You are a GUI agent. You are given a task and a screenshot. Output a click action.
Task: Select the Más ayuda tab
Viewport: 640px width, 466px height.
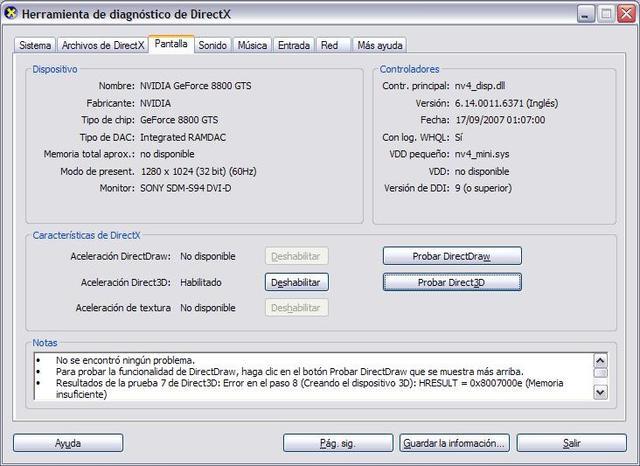click(380, 45)
